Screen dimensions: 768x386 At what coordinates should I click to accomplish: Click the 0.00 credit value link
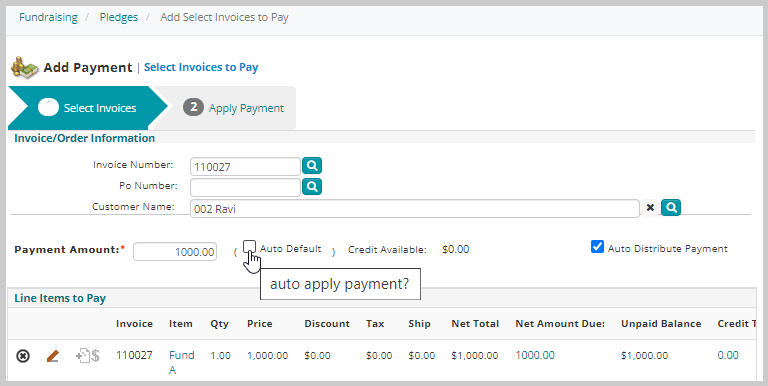click(x=728, y=355)
